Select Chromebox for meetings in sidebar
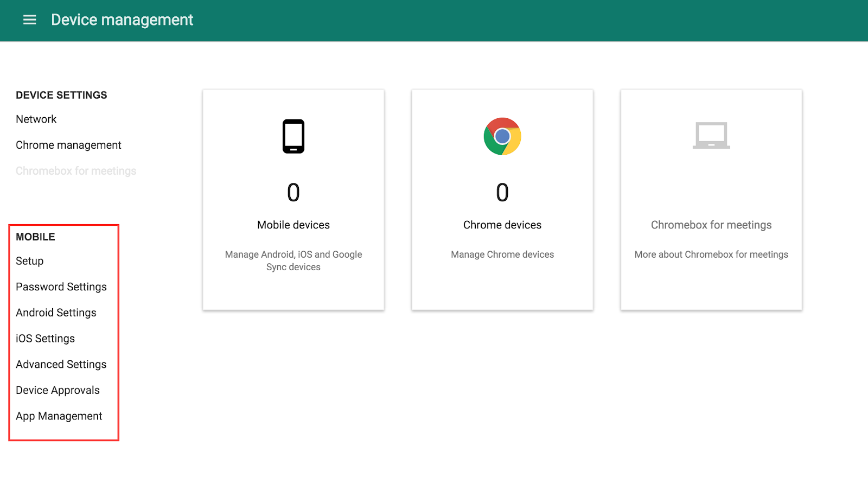Screen dimensions: 868x477 pyautogui.click(x=76, y=171)
